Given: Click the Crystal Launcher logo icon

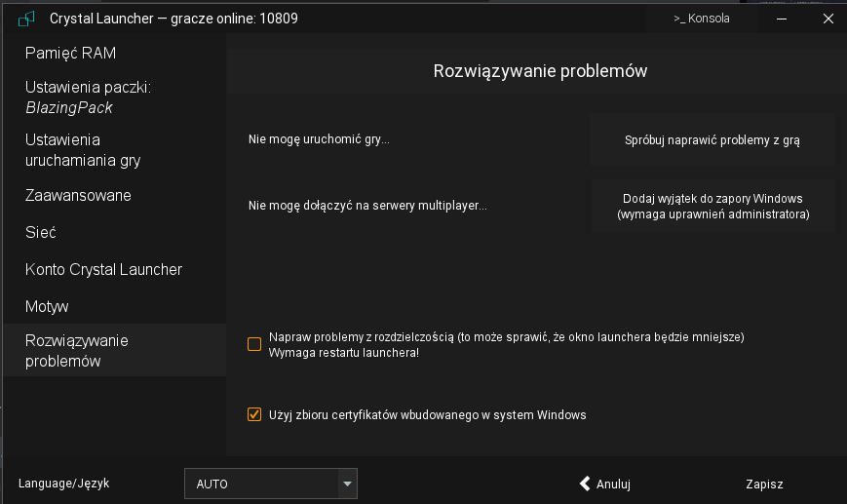Looking at the screenshot, I should 26,19.
